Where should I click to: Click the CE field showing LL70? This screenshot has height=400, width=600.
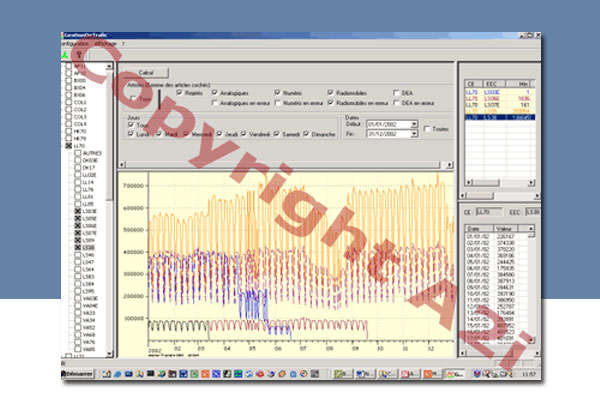[490, 212]
